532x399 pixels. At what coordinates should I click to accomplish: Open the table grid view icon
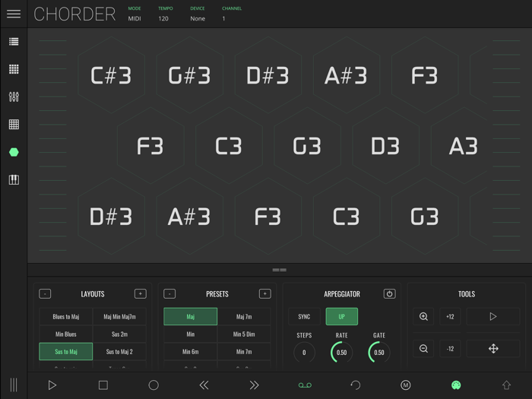coord(14,125)
